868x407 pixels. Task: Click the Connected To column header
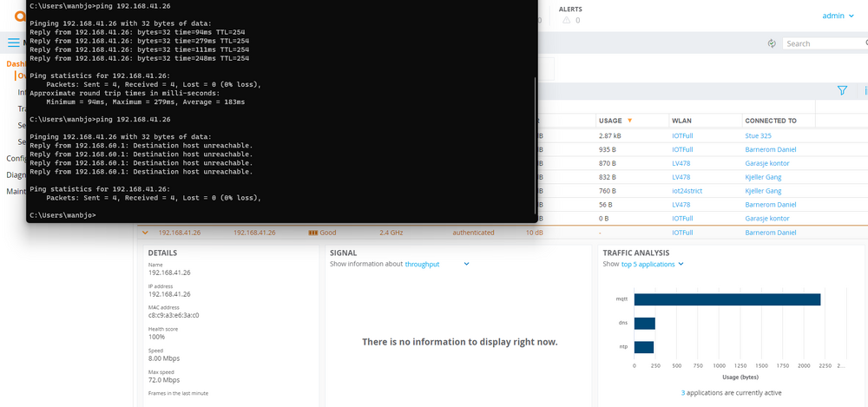click(x=770, y=121)
